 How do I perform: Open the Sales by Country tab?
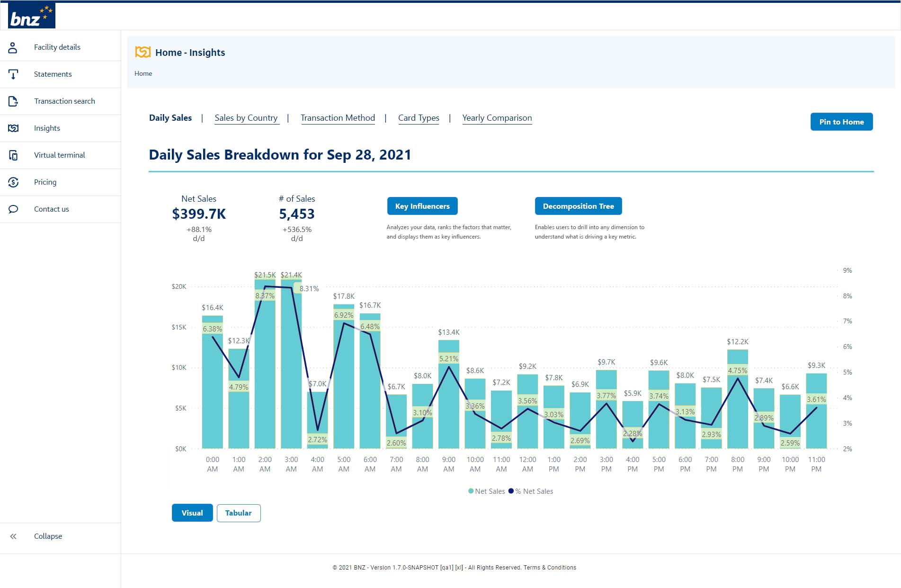coord(246,117)
